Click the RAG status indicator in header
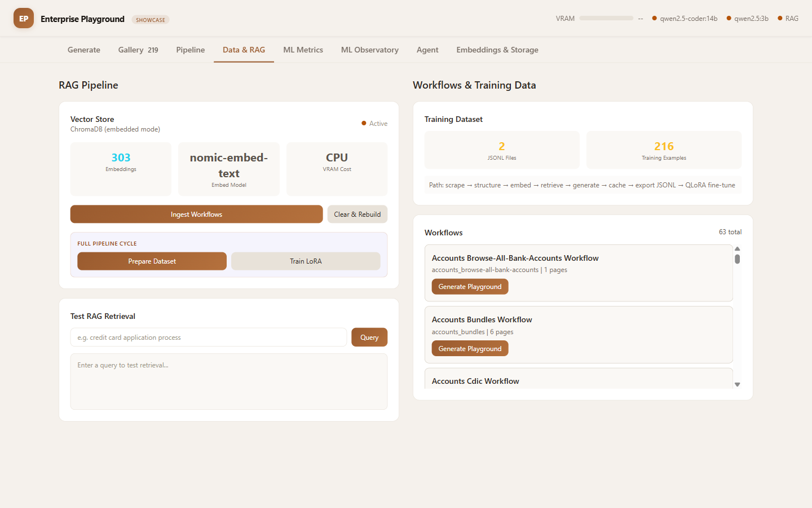The height and width of the screenshot is (508, 812). pos(788,19)
